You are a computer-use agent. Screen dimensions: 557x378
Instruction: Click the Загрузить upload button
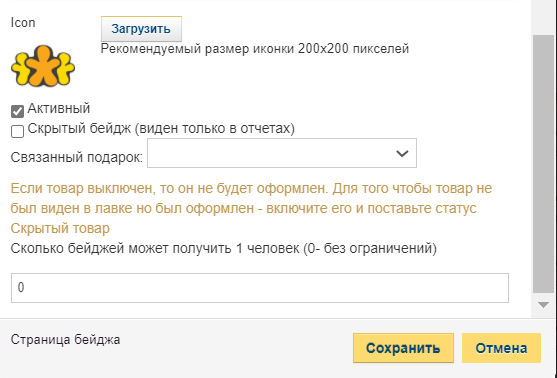click(x=141, y=29)
